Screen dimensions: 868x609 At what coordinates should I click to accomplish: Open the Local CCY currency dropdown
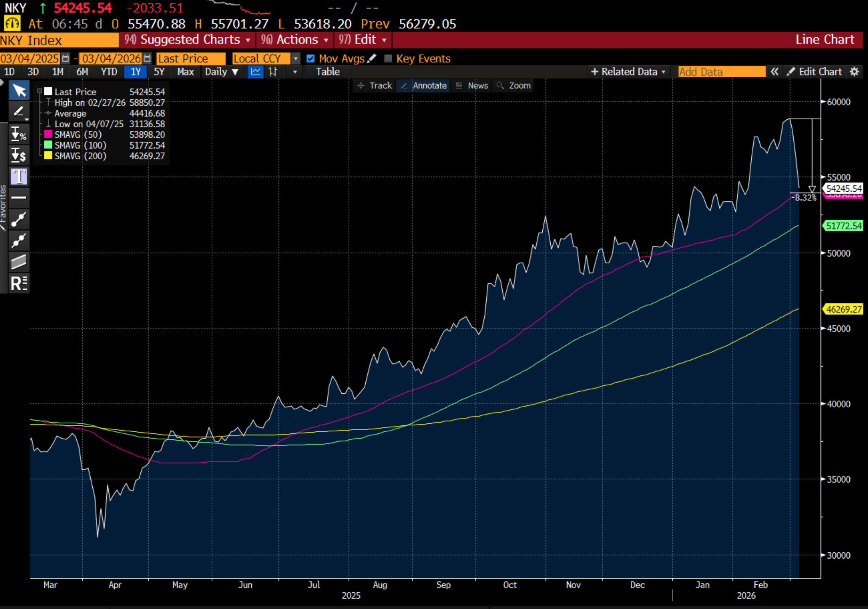click(296, 59)
